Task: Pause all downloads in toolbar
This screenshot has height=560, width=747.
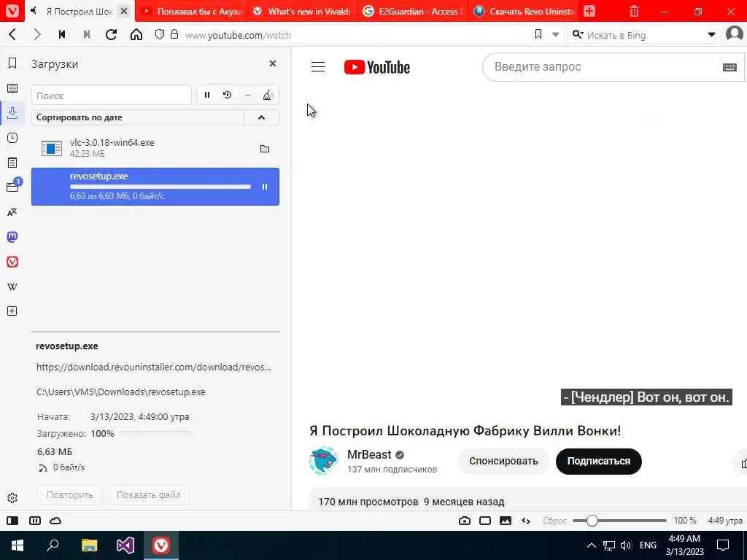Action: click(x=207, y=96)
